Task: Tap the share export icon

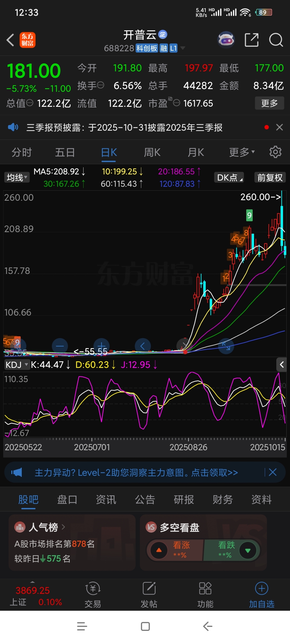Action: pos(252,40)
